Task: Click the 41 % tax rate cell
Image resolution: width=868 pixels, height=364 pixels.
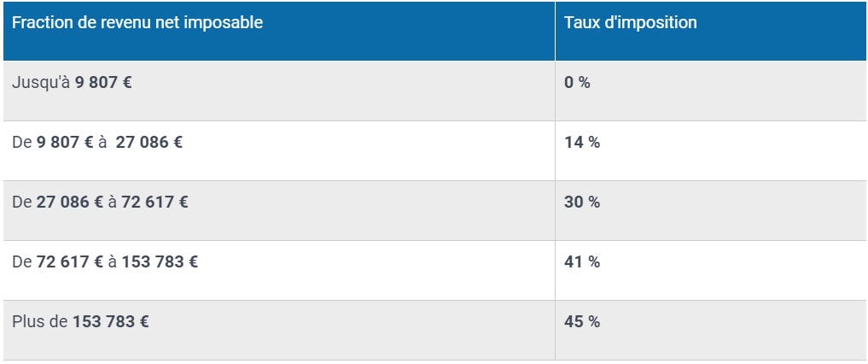Action: 582,262
